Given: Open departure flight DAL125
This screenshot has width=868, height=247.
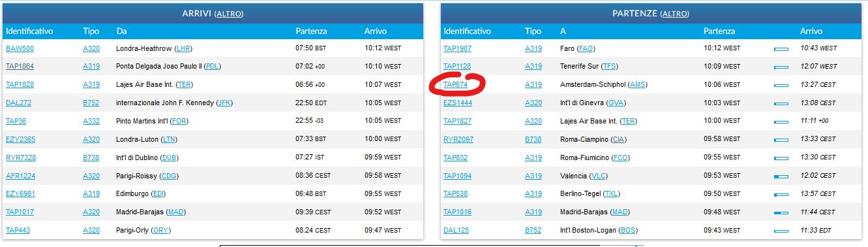Looking at the screenshot, I should [x=456, y=230].
